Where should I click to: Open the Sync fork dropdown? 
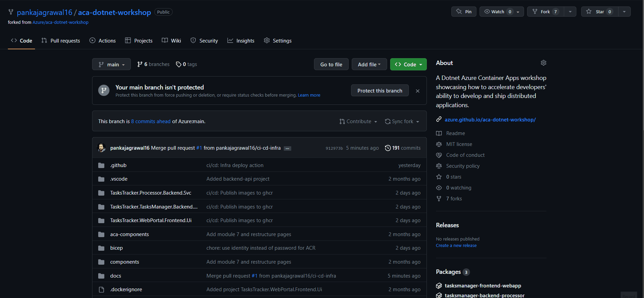point(402,121)
